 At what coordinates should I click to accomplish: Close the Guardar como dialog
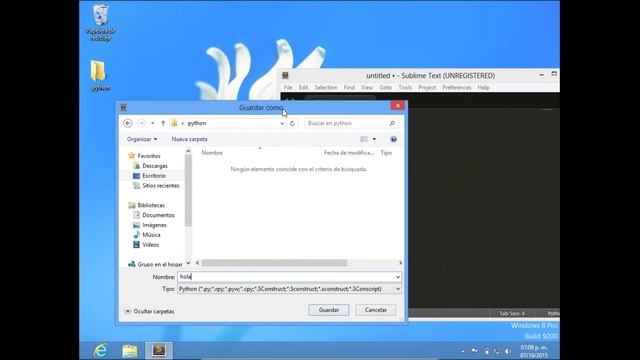pos(398,106)
